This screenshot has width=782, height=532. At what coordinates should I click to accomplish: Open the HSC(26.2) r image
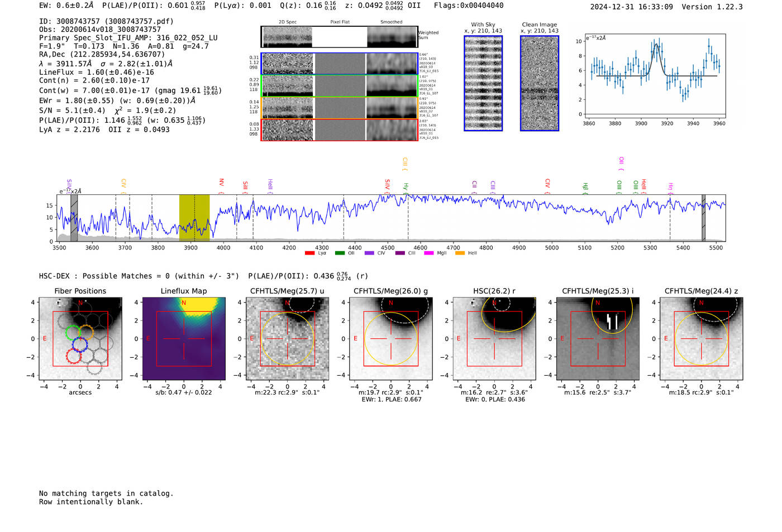(x=494, y=338)
